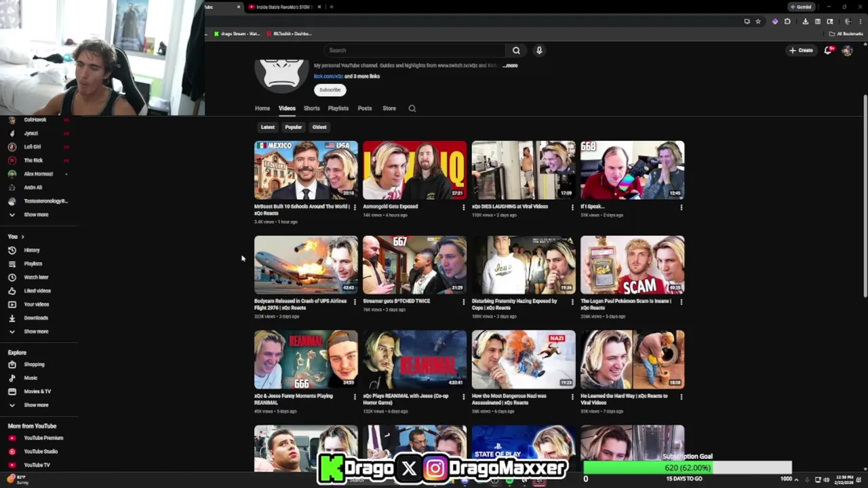Image resolution: width=868 pixels, height=488 pixels.
Task: Switch to channel Home tab
Action: click(x=262, y=108)
